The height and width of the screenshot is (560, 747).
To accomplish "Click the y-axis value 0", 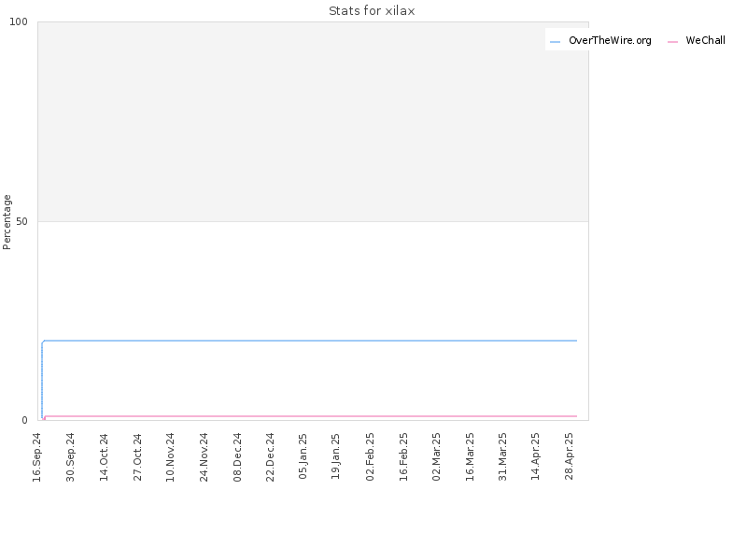I will click(x=25, y=420).
